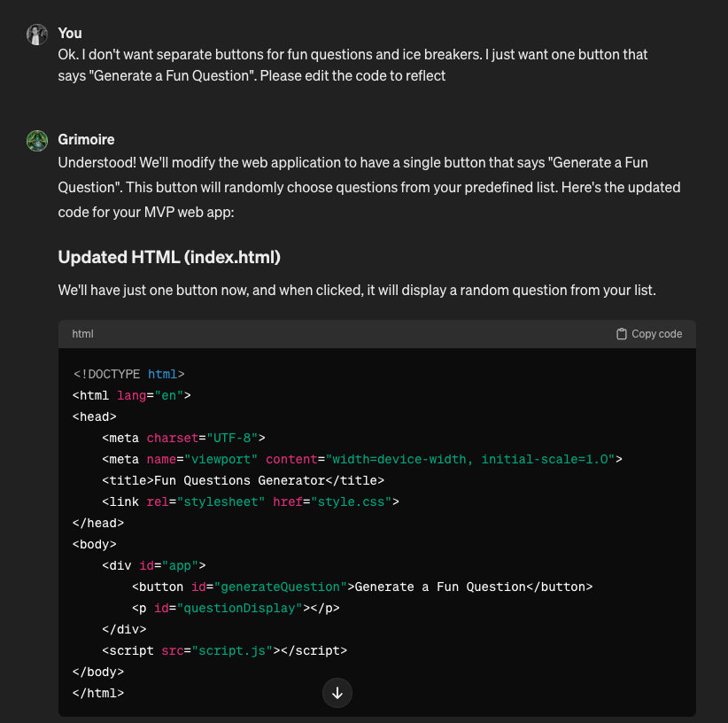Click the Grimoire GPT avatar icon
This screenshot has height=723, width=728.
tap(36, 141)
